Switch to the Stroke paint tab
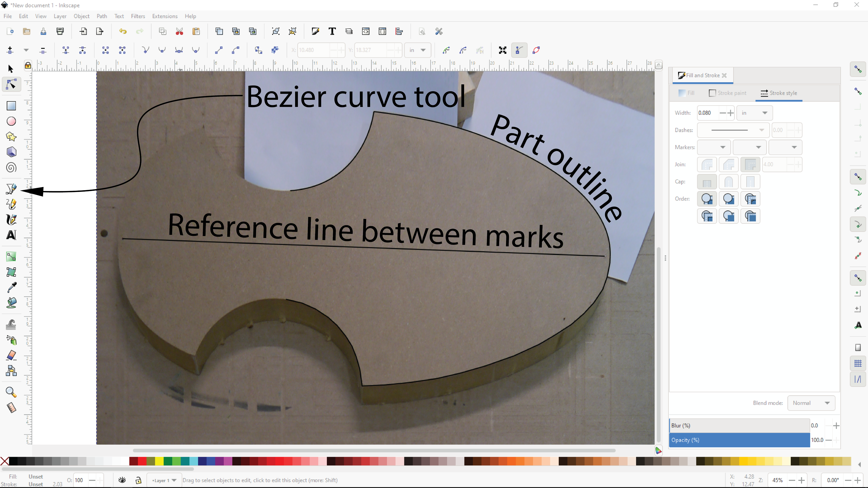Viewport: 868px width, 488px height. coord(728,93)
